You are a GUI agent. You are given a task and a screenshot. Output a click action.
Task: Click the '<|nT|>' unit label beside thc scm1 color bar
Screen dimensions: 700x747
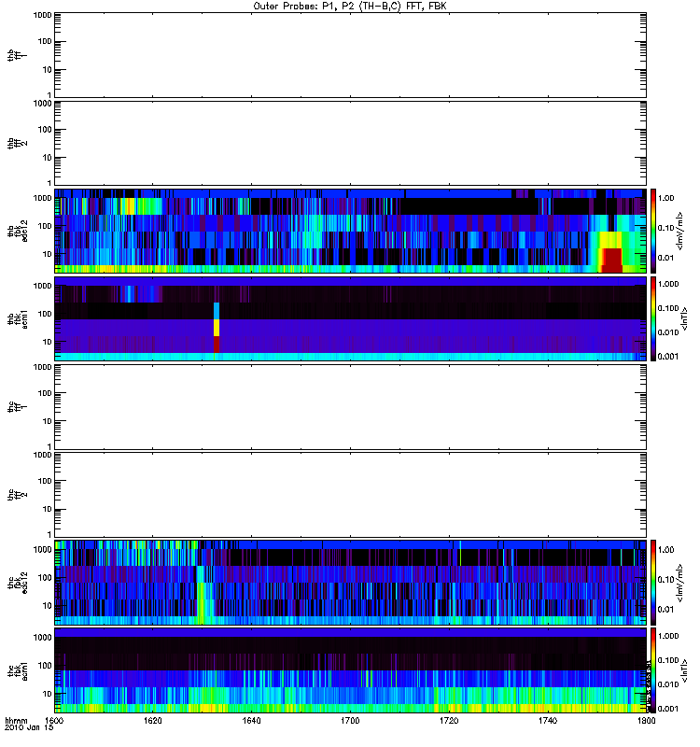click(x=684, y=670)
